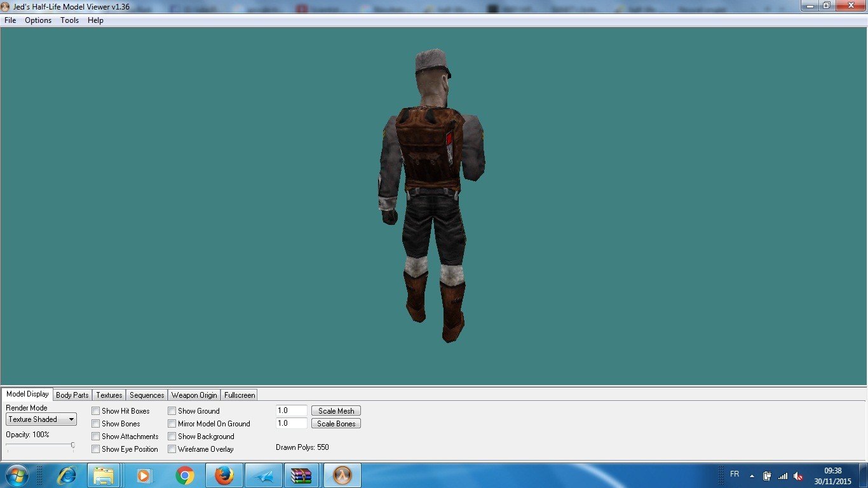Viewport: 868px width, 488px height.
Task: Click the Scale Bones button
Action: (x=336, y=424)
